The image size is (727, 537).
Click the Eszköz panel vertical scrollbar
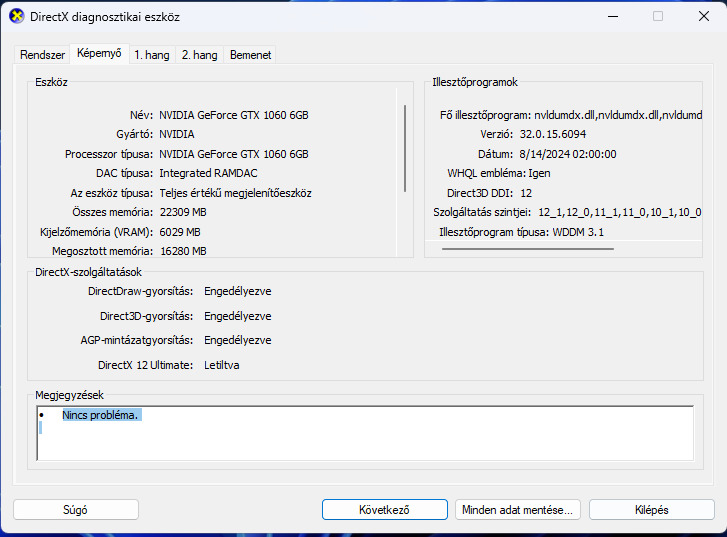(405, 148)
